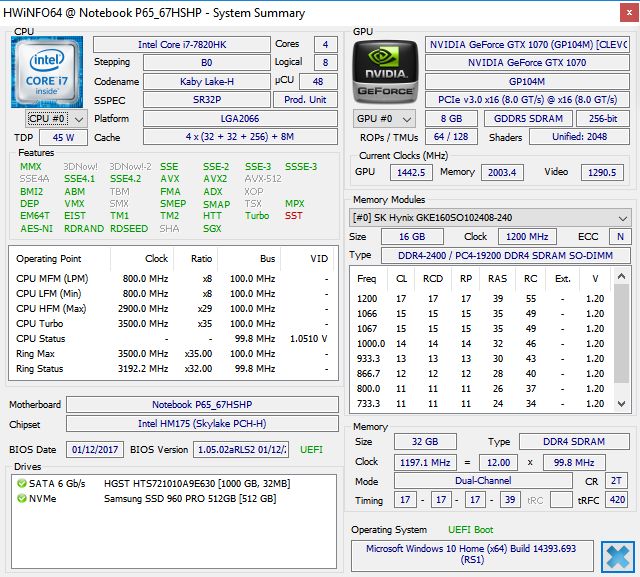The height and width of the screenshot is (577, 640).
Task: Click the PCIe v3.0 x16 interface field
Action: 527,99
